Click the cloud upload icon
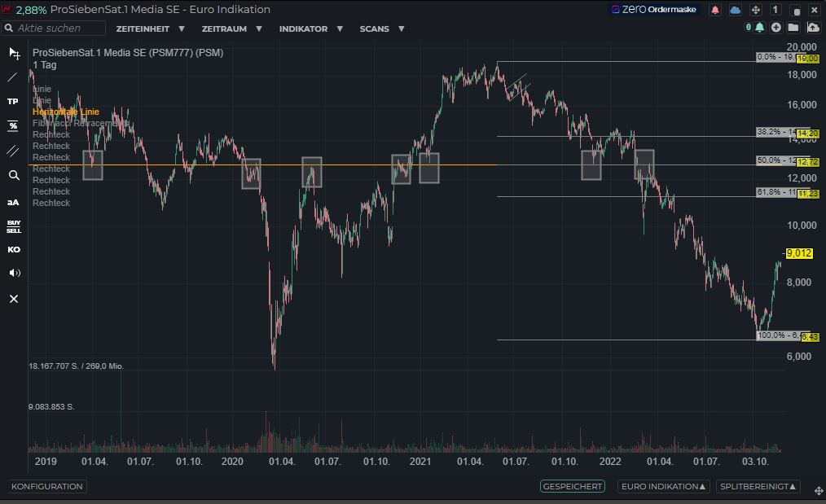 click(x=813, y=28)
